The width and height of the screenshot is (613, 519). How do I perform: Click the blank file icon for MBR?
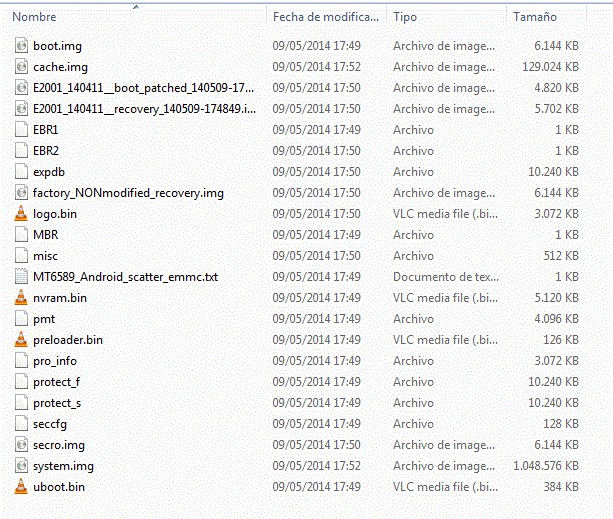(x=23, y=235)
